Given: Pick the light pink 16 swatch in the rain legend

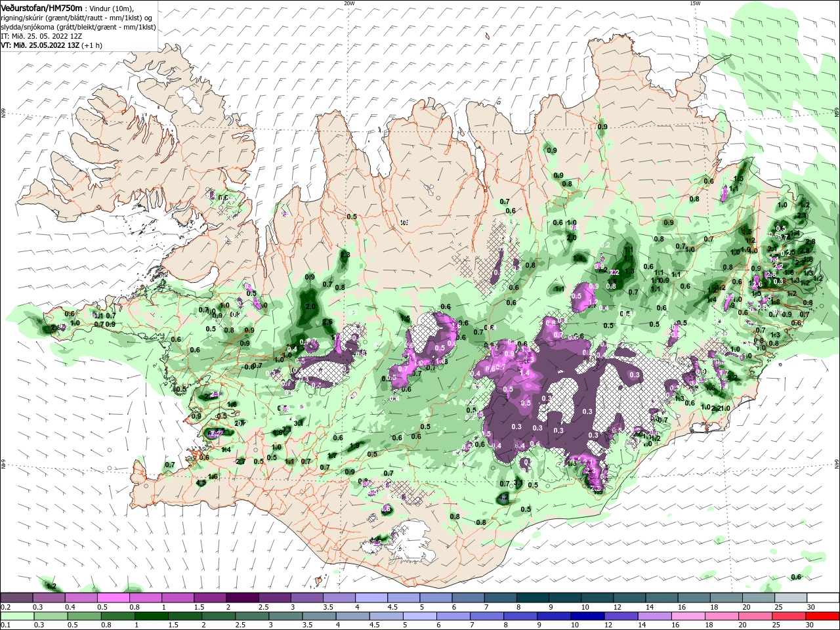Looking at the screenshot, I should [688, 616].
